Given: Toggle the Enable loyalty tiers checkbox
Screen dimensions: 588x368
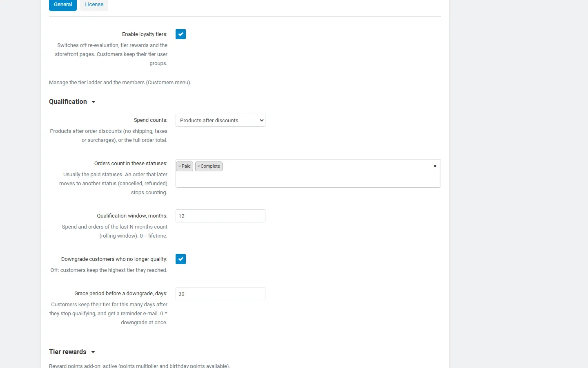Looking at the screenshot, I should 180,34.
